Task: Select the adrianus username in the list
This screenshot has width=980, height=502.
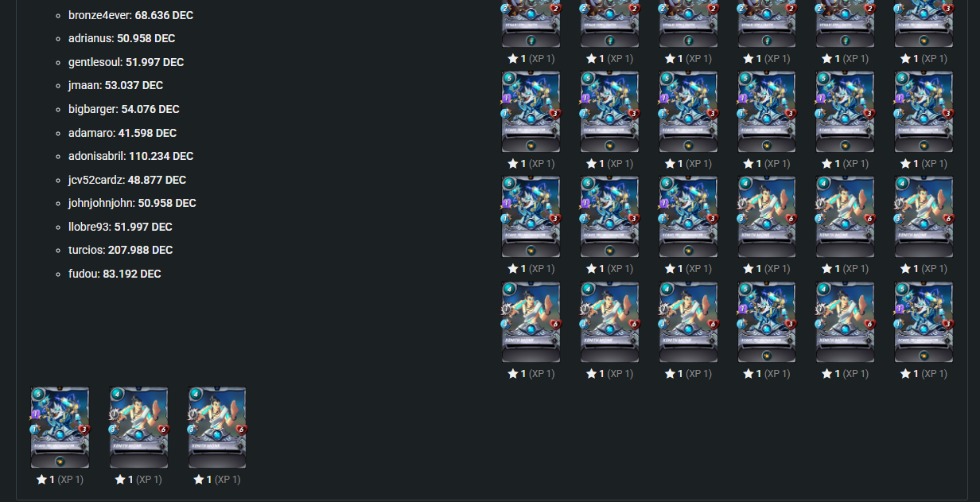Action: 91,38
